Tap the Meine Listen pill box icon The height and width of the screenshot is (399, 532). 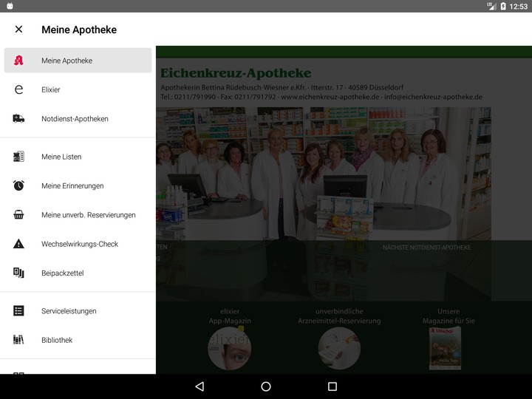[x=18, y=157]
